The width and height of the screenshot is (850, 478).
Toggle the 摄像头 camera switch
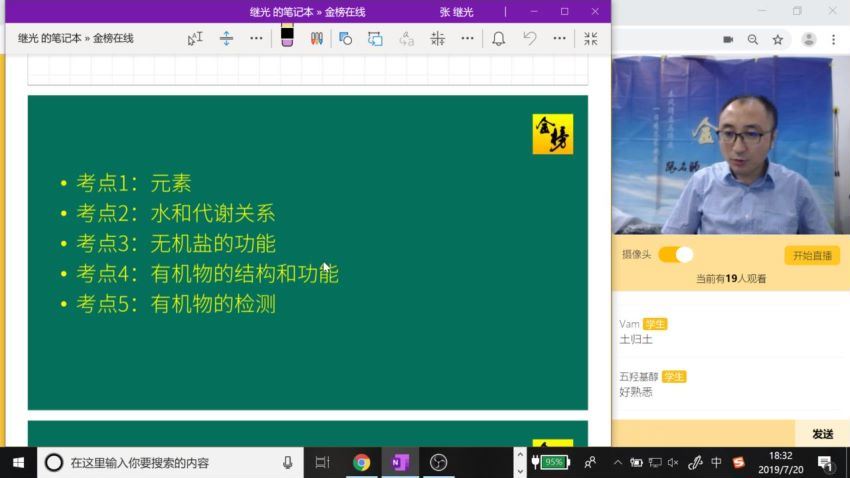676,255
